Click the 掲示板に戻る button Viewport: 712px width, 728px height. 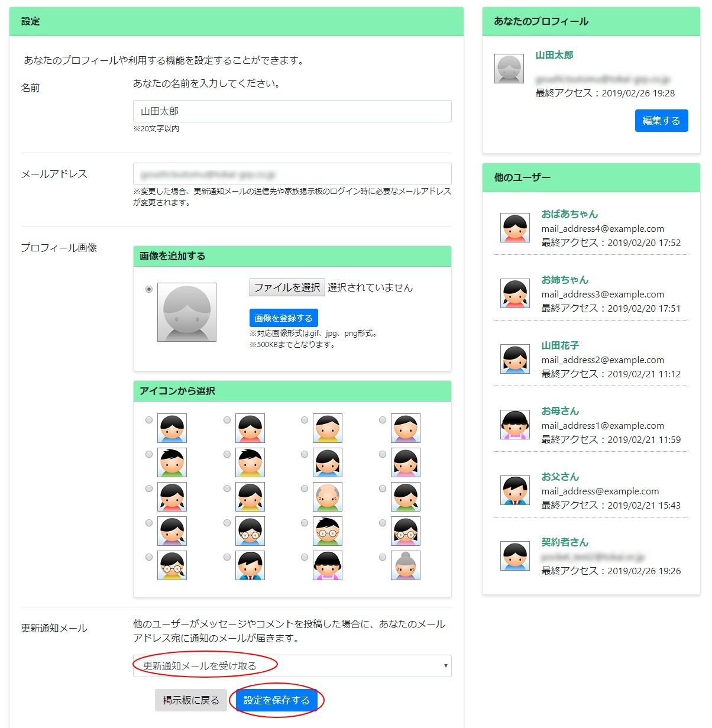point(190,700)
